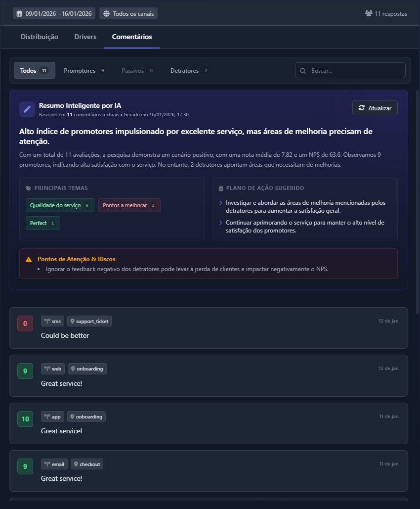Viewport: 420px width, 509px height.
Task: Click the magnifier icon in the search field
Action: (x=302, y=70)
